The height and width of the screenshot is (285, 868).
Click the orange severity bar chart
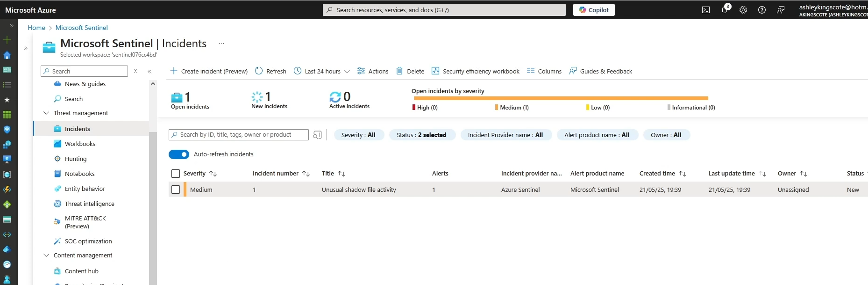click(x=561, y=98)
